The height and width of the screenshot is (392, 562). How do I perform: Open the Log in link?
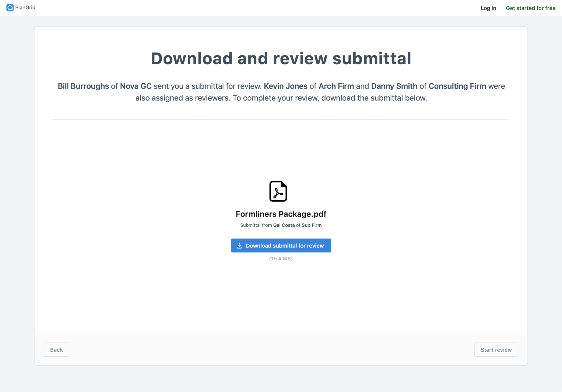tap(488, 8)
